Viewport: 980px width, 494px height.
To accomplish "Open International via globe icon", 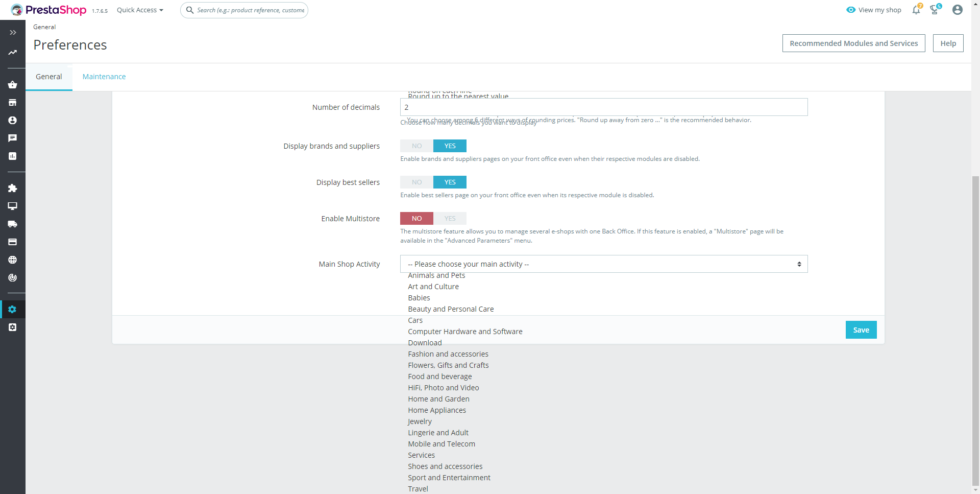I will tap(13, 260).
